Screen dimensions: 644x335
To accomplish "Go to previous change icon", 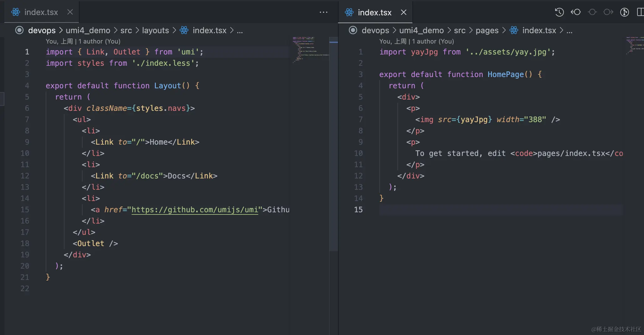I will [576, 12].
